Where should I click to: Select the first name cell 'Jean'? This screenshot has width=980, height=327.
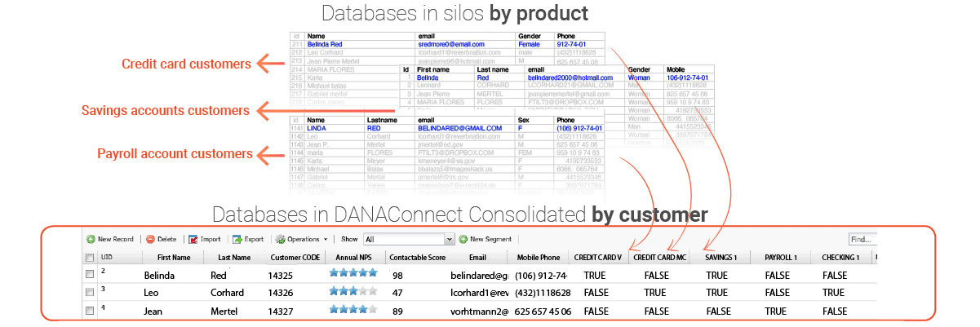[154, 312]
